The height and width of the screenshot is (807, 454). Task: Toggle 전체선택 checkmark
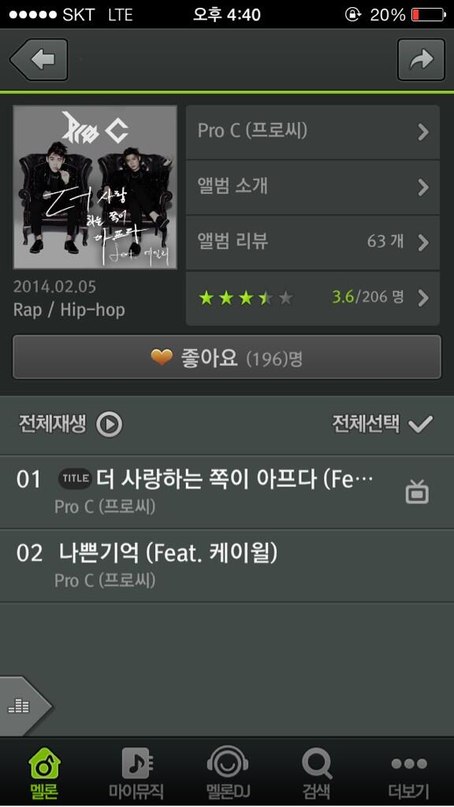tap(421, 424)
